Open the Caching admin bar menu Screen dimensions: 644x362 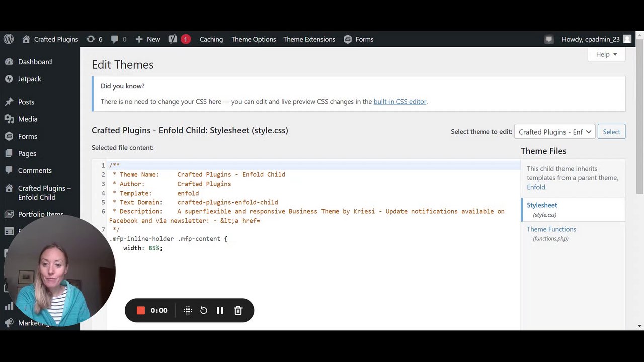pos(211,39)
